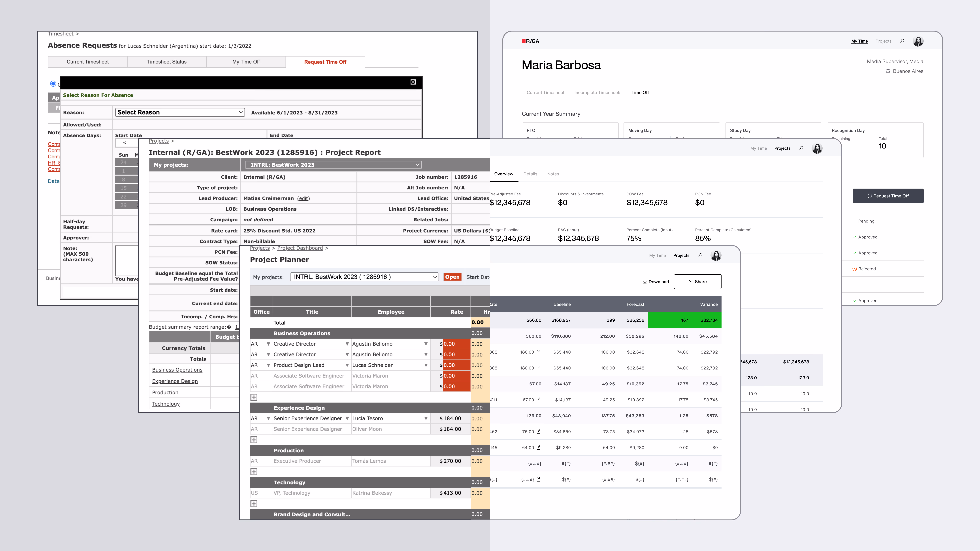Screen dimensions: 980x551
Task: Open the Study Day summary card
Action: tap(773, 130)
